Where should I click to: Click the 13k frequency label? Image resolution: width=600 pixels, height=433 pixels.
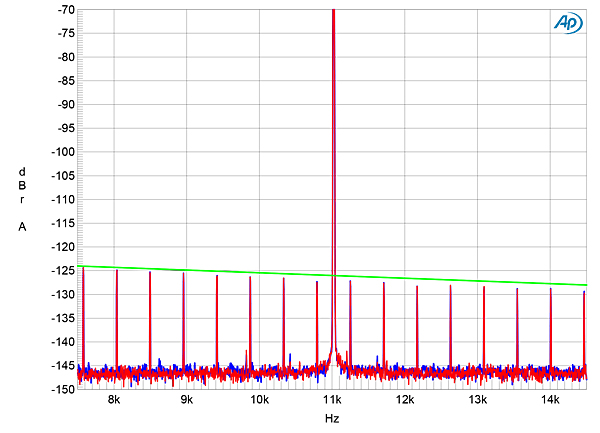coord(478,400)
